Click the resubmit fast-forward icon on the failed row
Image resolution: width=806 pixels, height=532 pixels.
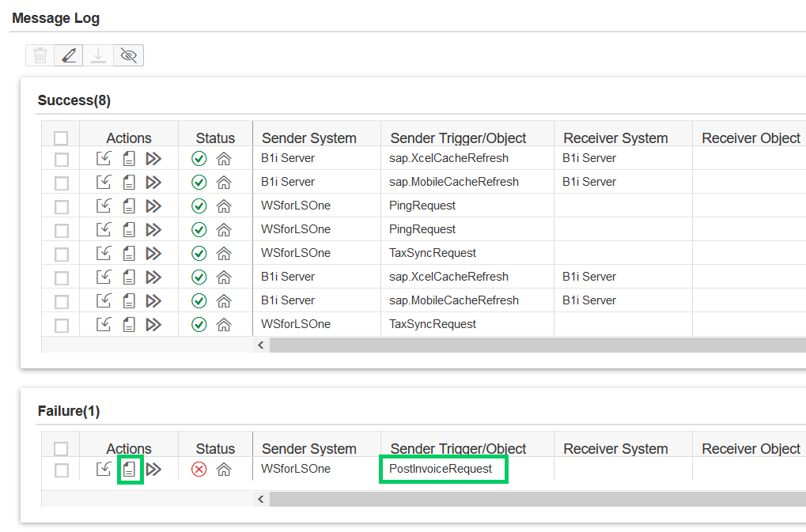pyautogui.click(x=154, y=469)
